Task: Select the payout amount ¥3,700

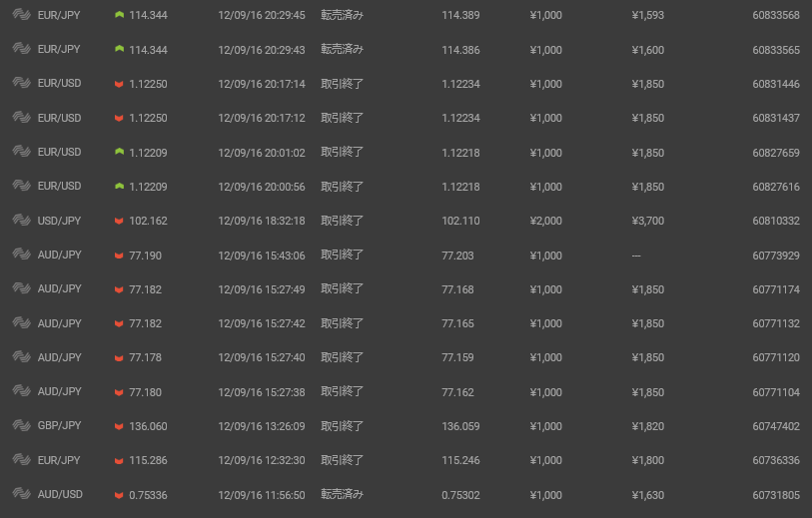Action: [x=648, y=221]
